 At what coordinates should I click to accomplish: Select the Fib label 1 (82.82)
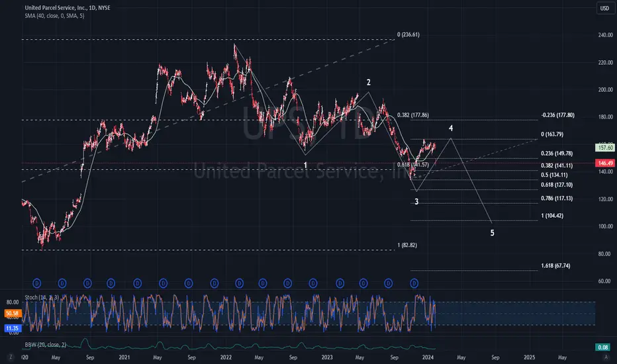[x=407, y=245]
